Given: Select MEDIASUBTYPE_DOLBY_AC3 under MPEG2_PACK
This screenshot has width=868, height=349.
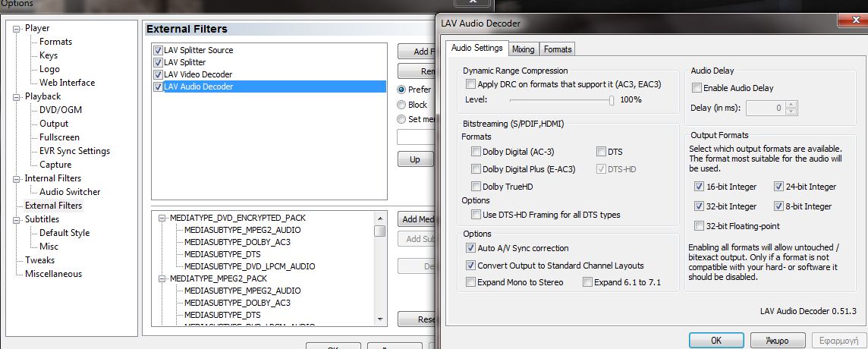Looking at the screenshot, I should point(237,303).
